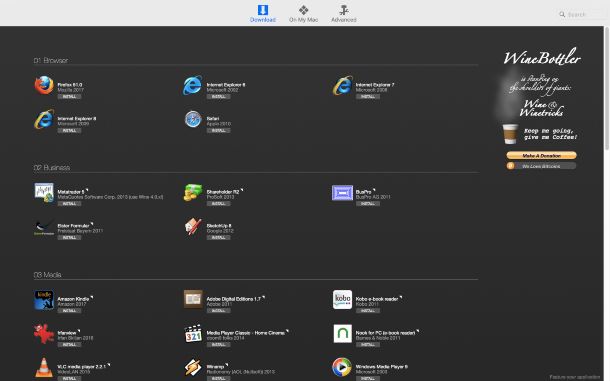Click the Shareholder R2 money icon
The image size is (610, 381).
[x=193, y=193]
